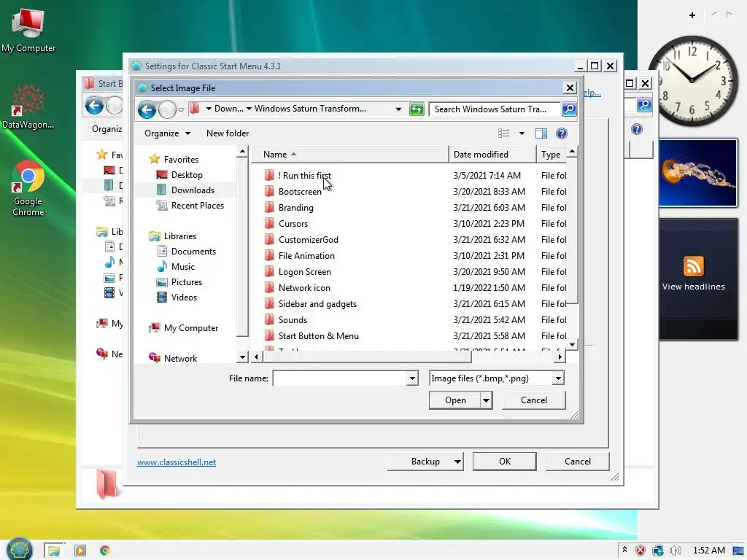Open the www.classicshell.net link
747x560 pixels.
pos(177,462)
